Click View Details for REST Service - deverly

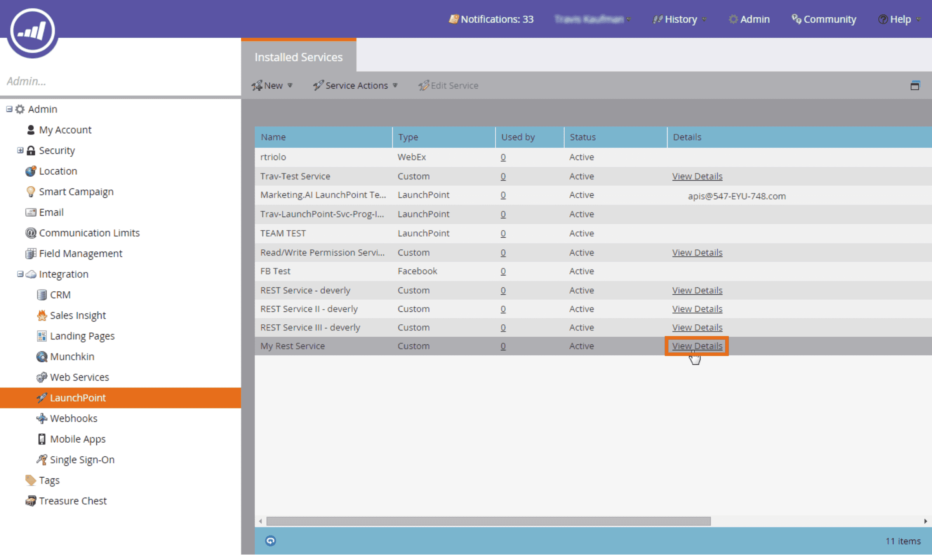(x=697, y=290)
